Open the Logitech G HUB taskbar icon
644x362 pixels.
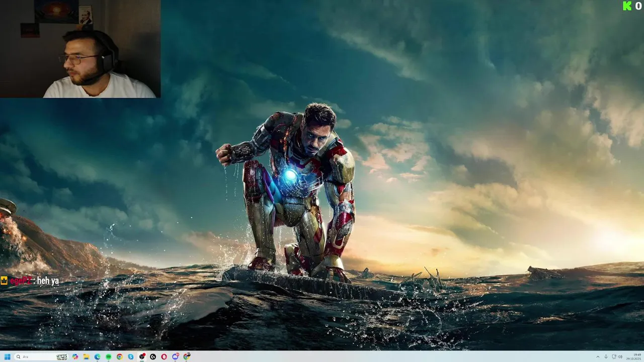click(153, 357)
